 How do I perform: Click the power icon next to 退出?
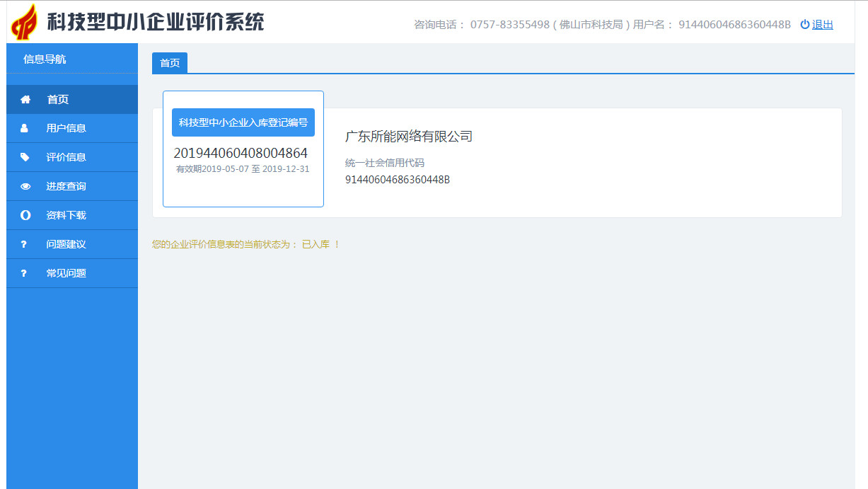805,24
